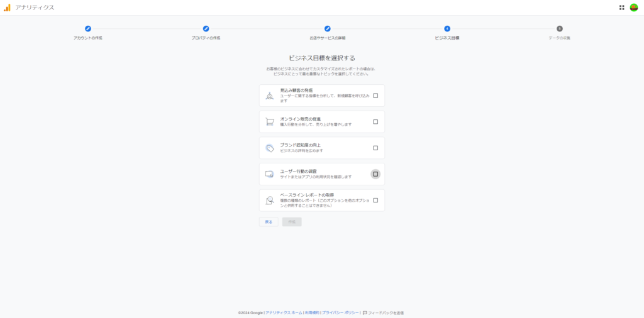Check the ベースライン レポートの取得 checkbox
This screenshot has height=318, width=644.
[375, 200]
